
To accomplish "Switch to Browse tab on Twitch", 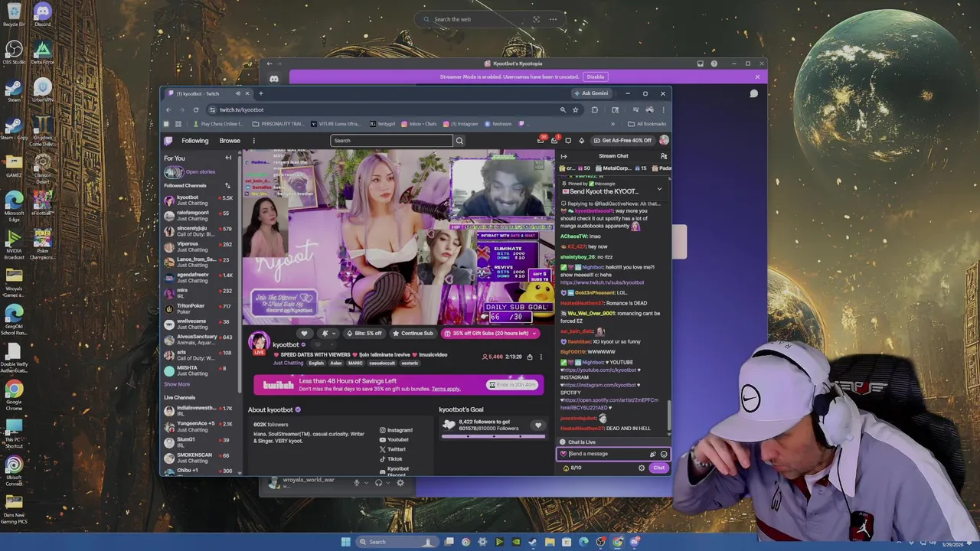I will [x=230, y=141].
